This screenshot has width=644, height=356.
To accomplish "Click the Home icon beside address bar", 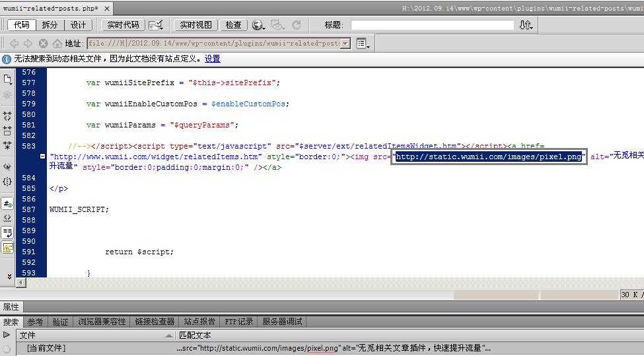I will pos(57,43).
